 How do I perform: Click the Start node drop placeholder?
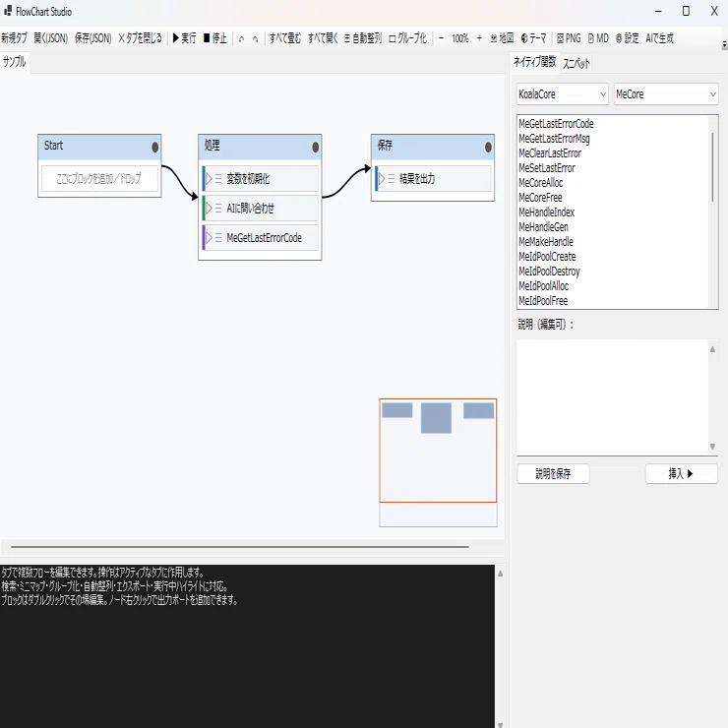99,179
